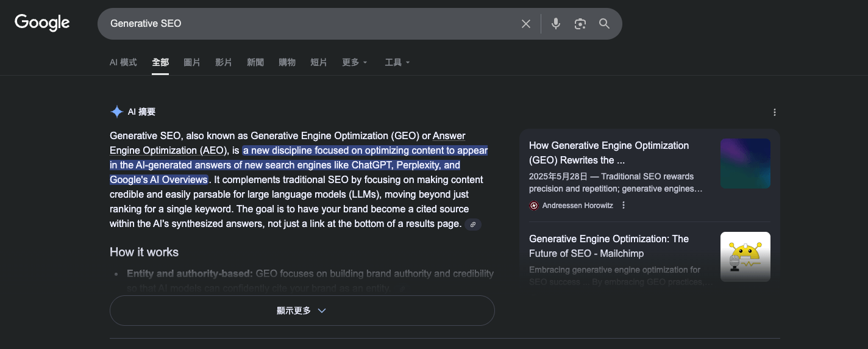Viewport: 868px width, 349px height.
Task: Switch to the AI 模式 tab
Action: coord(123,62)
